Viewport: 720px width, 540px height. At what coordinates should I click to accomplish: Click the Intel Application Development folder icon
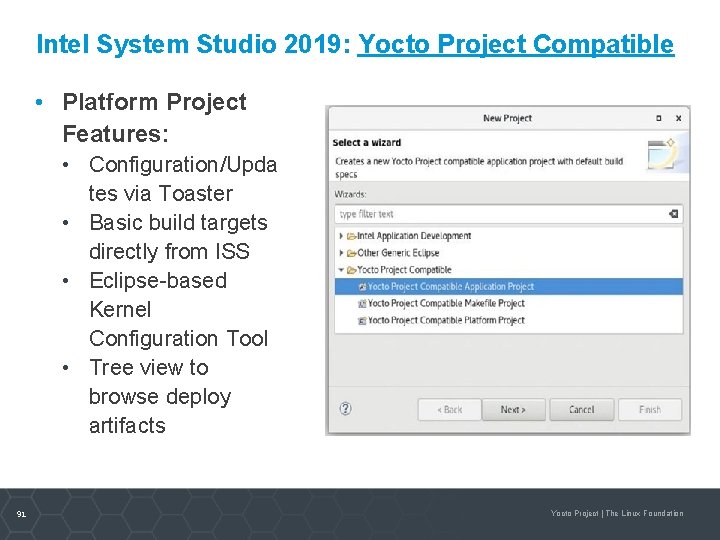[x=351, y=237]
